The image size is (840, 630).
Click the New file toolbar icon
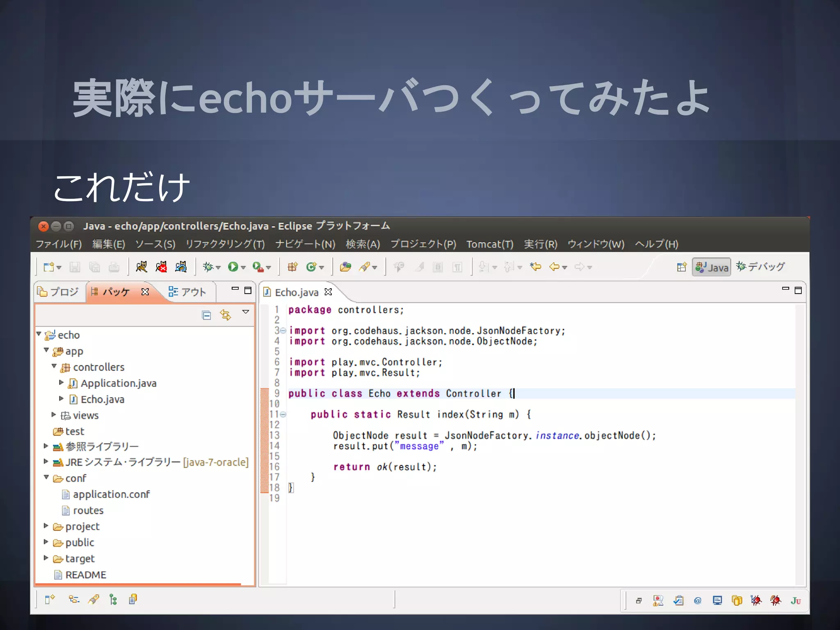tap(49, 267)
